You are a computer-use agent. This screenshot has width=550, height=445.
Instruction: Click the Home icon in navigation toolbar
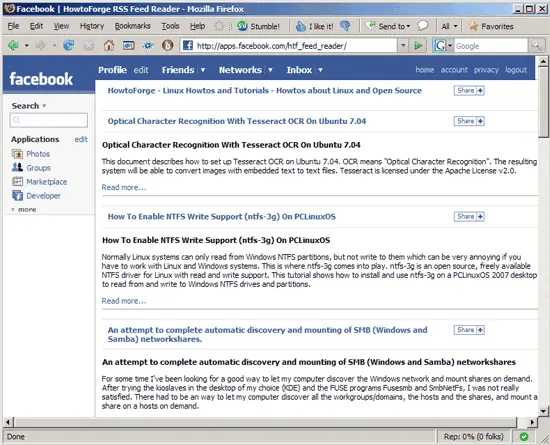click(109, 45)
